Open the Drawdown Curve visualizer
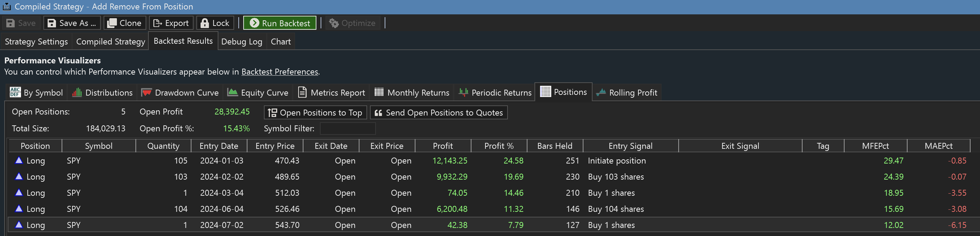Viewport: 980px width, 236px height. click(180, 92)
